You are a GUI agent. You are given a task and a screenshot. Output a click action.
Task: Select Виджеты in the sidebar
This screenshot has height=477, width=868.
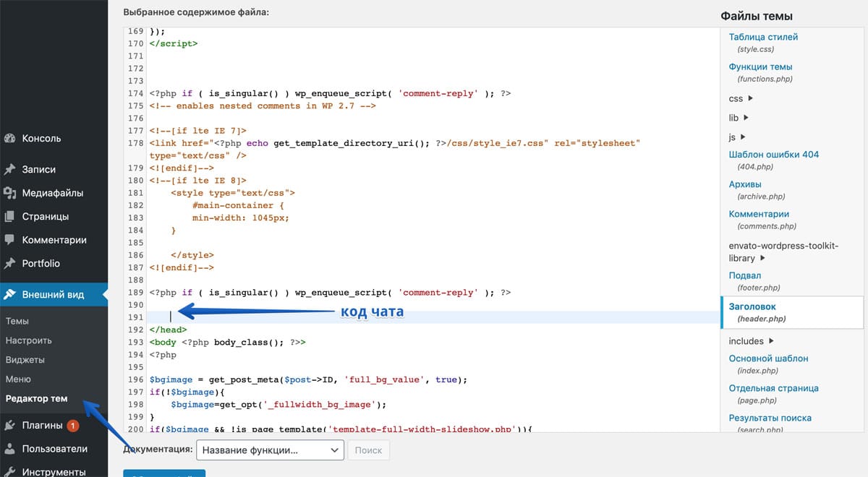pos(25,360)
